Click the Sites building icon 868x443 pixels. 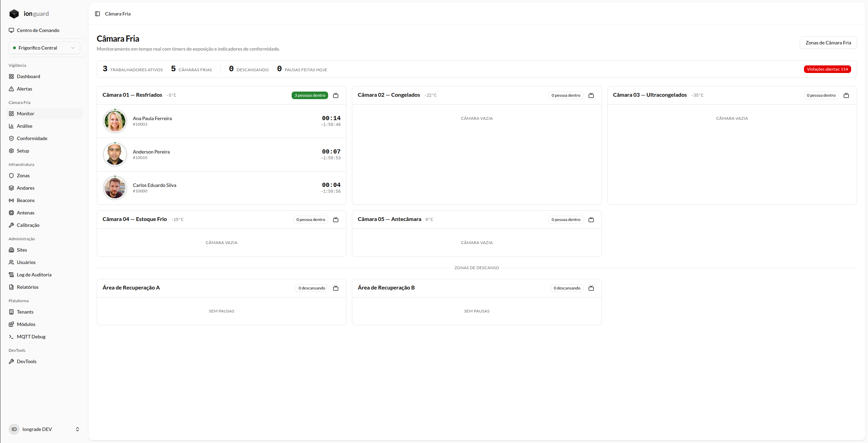(x=11, y=250)
